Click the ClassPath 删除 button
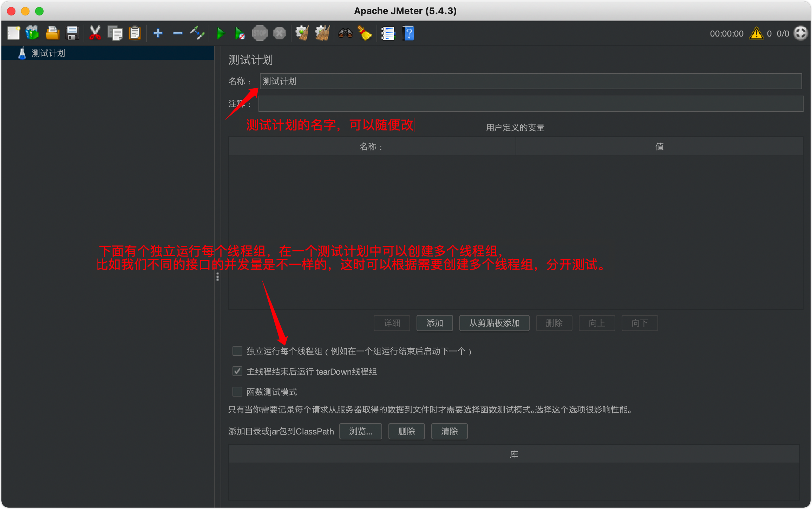Screen dimensions: 812x509 [x=406, y=431]
